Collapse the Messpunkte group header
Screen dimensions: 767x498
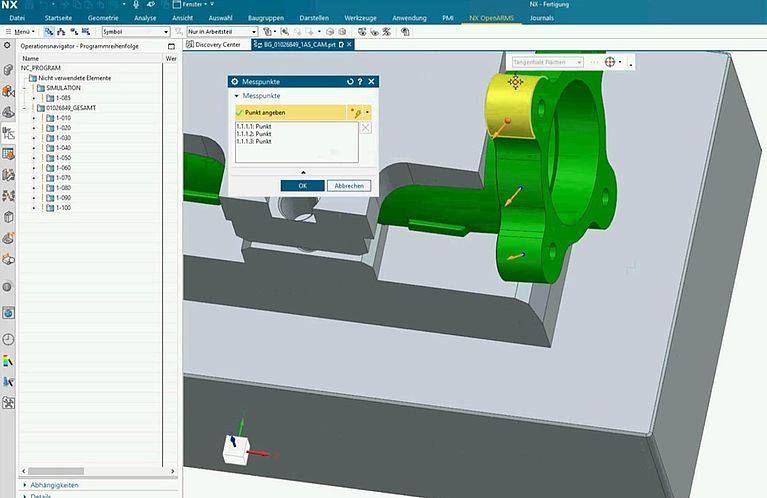257,96
